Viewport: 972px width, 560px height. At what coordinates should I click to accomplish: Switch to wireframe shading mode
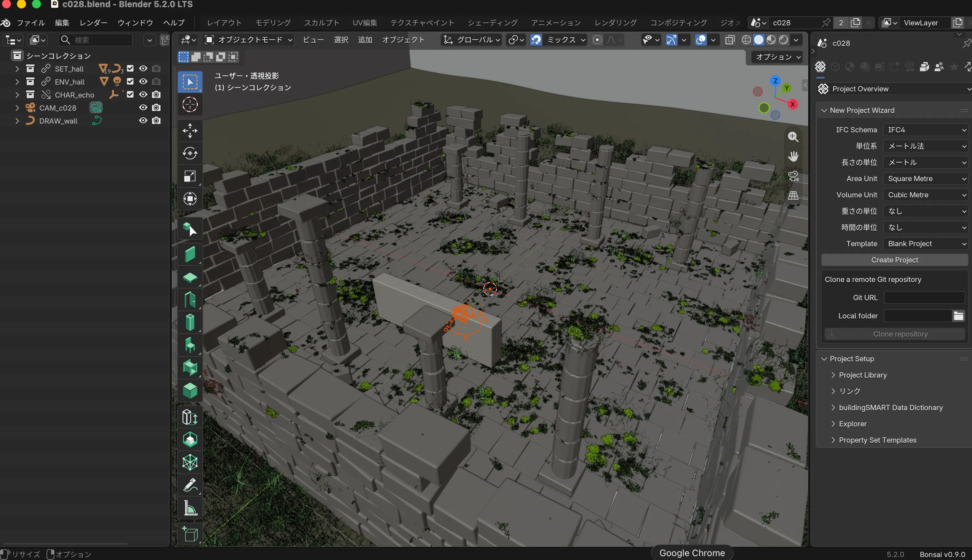746,40
